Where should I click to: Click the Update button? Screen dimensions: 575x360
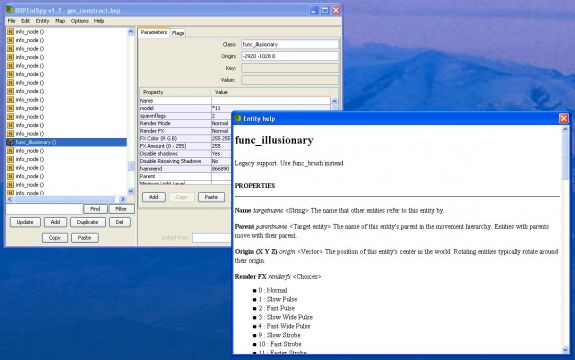tap(25, 222)
